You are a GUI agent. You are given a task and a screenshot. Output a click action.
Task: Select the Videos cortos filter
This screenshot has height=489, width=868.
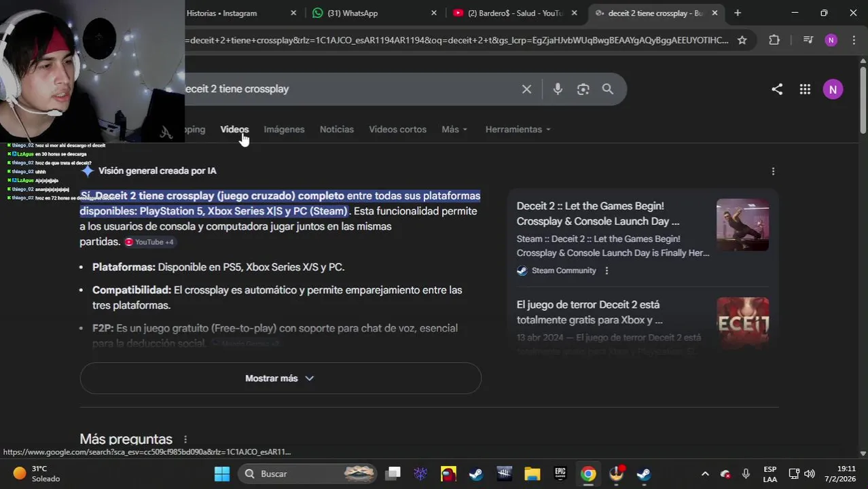click(x=397, y=129)
